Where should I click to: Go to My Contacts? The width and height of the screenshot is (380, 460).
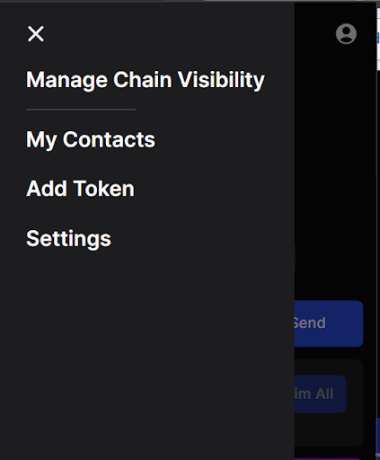pos(91,139)
